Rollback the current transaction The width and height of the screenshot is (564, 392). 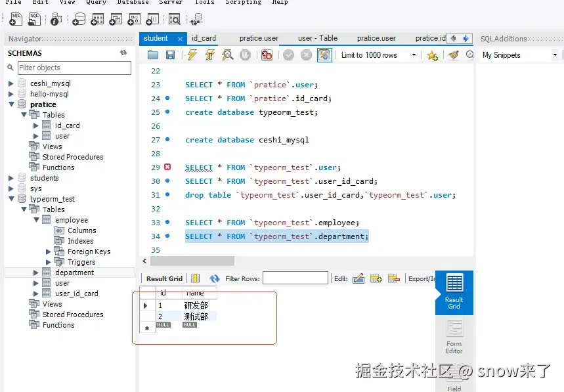click(x=306, y=55)
